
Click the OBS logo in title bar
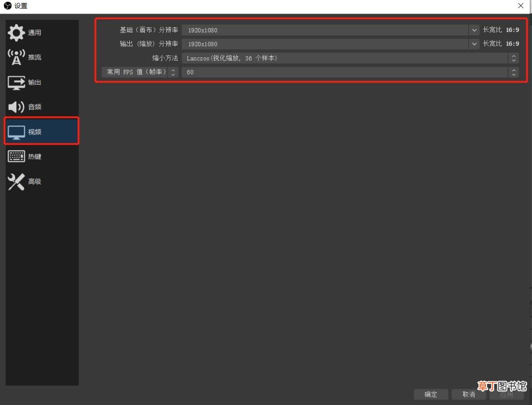[x=8, y=6]
